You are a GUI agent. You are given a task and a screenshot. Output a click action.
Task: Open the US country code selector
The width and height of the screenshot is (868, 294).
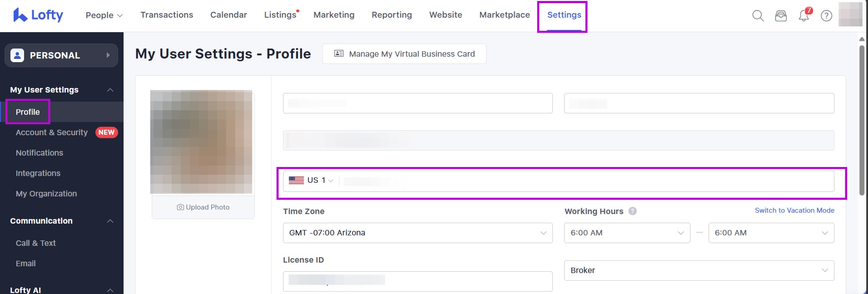pos(312,181)
